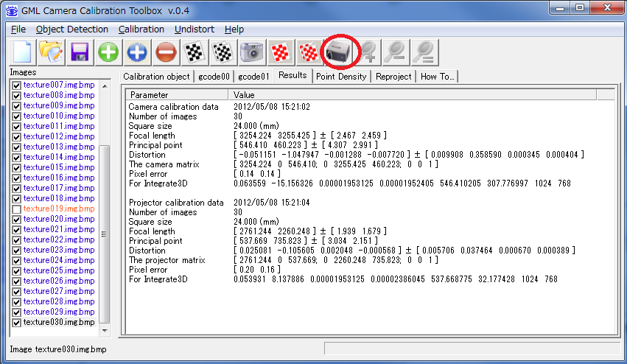Click the New project blank page icon
The width and height of the screenshot is (627, 364).
tap(22, 52)
